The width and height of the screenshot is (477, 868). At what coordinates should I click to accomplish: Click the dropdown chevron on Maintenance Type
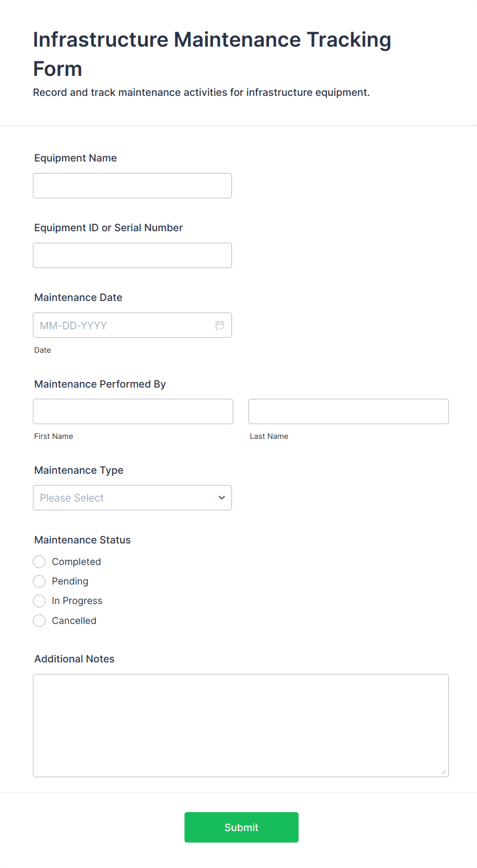[222, 497]
